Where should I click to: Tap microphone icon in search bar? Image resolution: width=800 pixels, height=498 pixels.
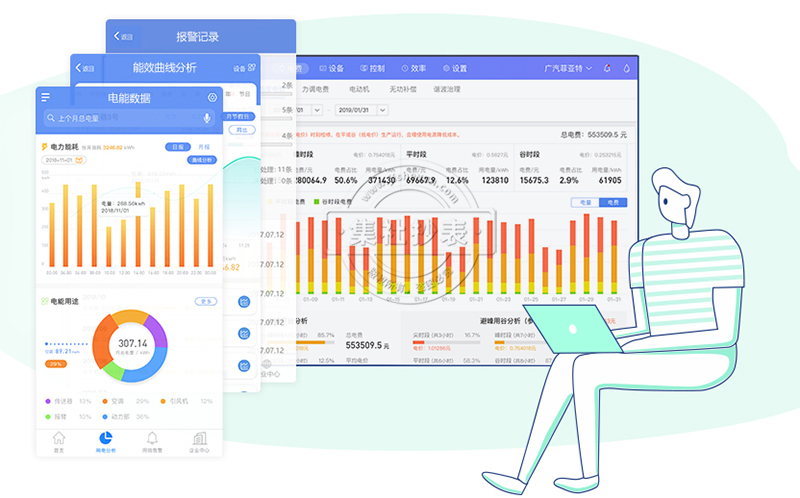tap(207, 119)
